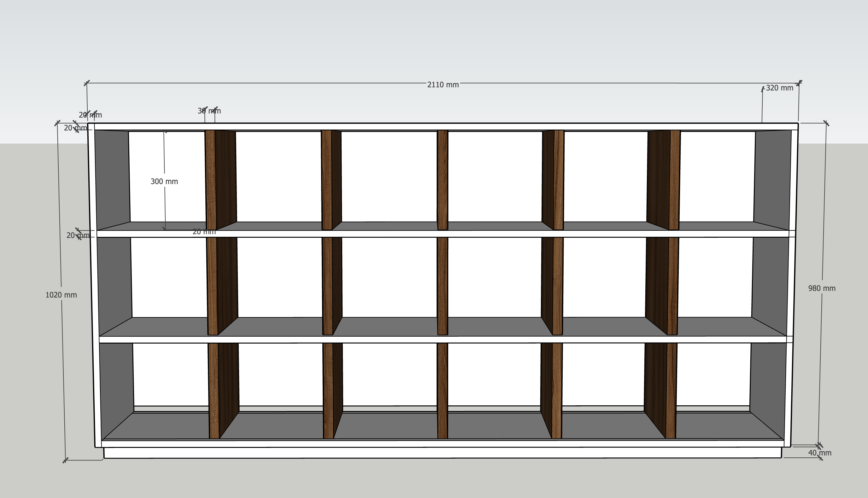Select the 1020 mm total height dimension
Viewport: 868px width, 498px height.
tap(61, 295)
